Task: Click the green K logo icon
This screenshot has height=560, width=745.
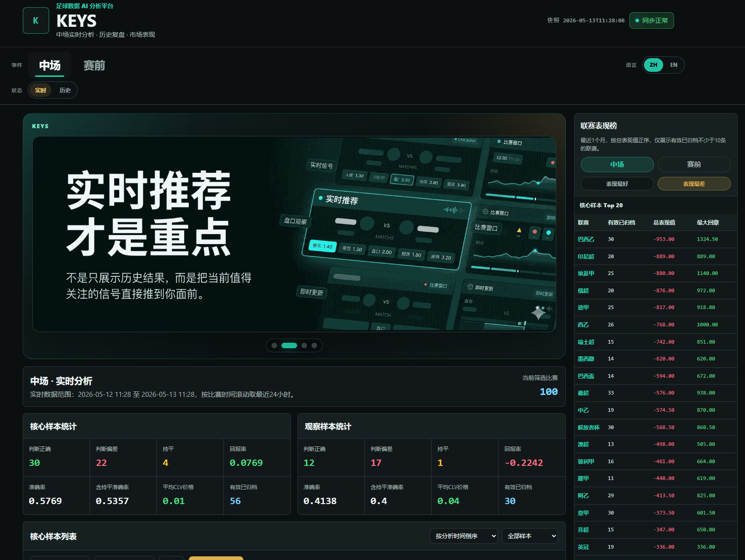Action: click(x=36, y=20)
